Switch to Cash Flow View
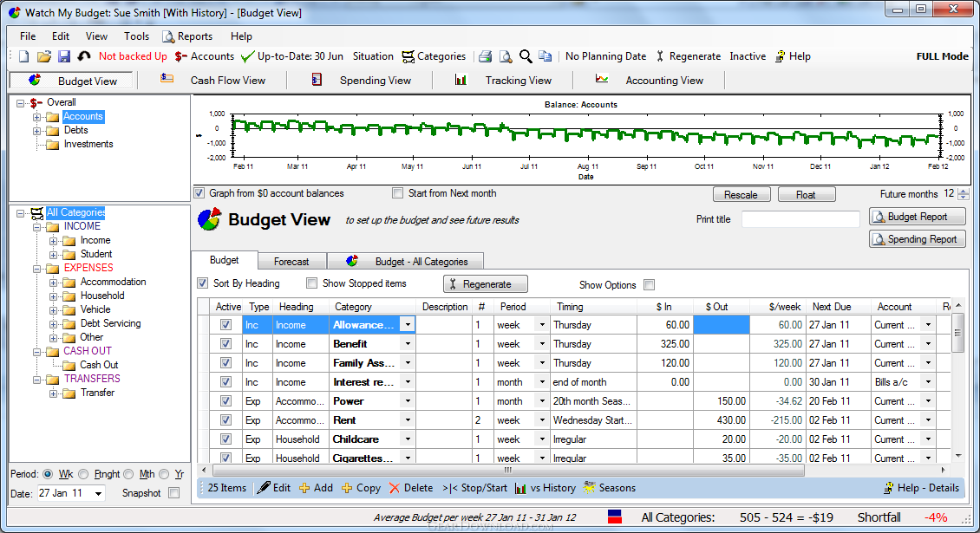Image resolution: width=980 pixels, height=533 pixels. pyautogui.click(x=212, y=81)
